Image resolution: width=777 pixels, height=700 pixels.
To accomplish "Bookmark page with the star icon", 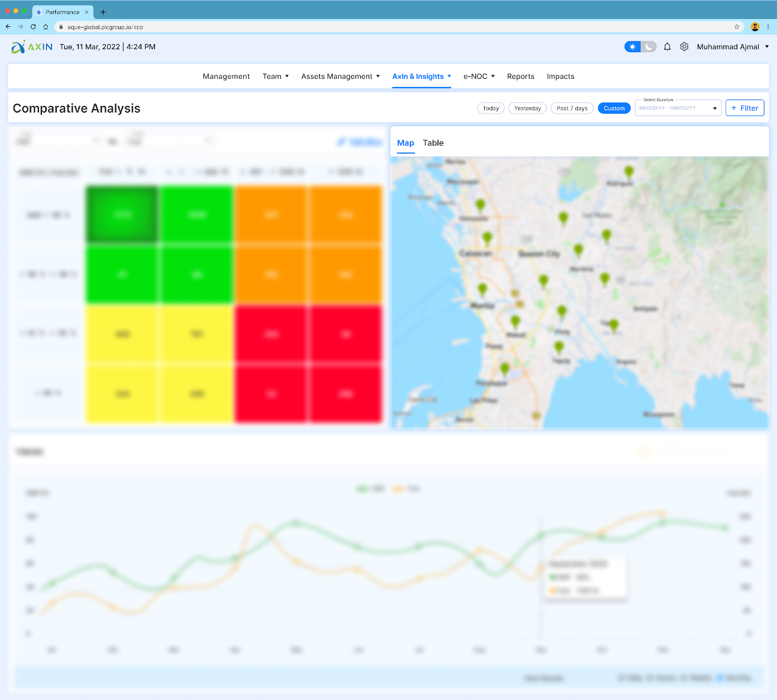I will [737, 27].
